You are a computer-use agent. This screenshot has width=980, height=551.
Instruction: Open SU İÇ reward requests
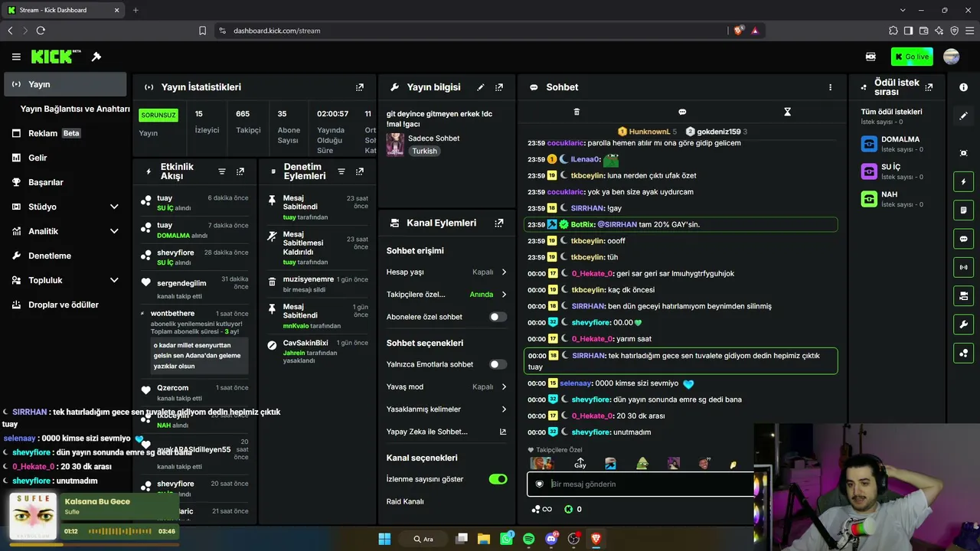[894, 171]
